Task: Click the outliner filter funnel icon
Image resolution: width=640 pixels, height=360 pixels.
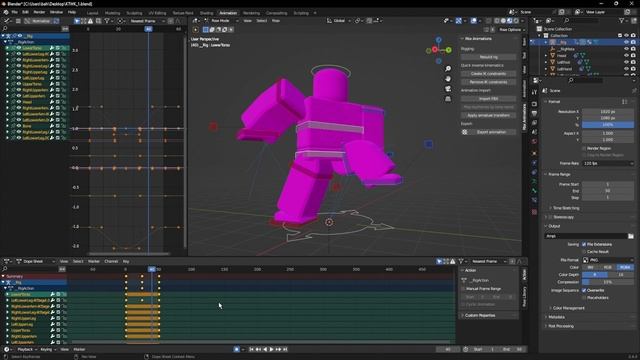Action: tap(621, 20)
